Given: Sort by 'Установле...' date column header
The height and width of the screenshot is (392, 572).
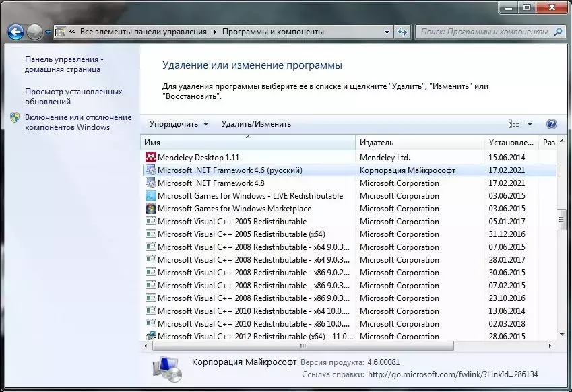Looking at the screenshot, I should click(x=511, y=143).
